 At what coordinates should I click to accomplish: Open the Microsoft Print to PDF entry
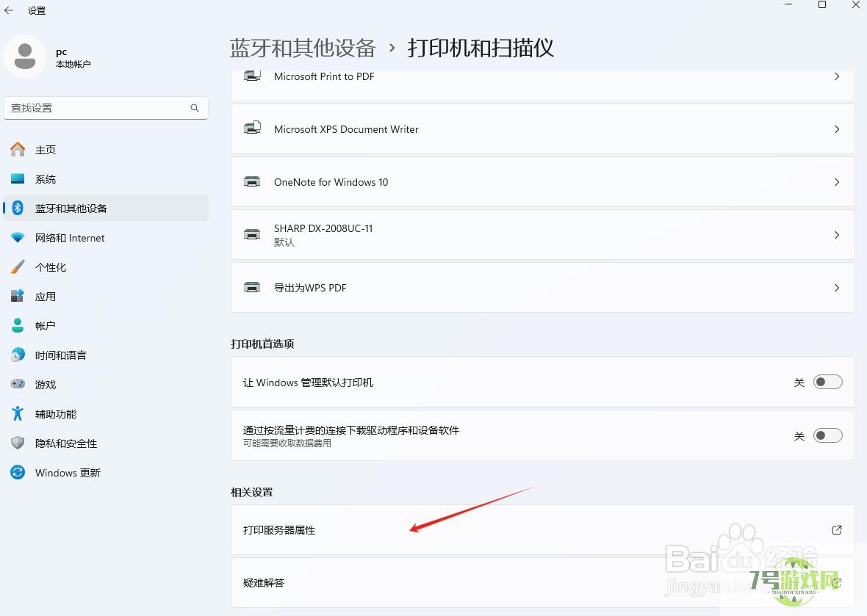542,85
